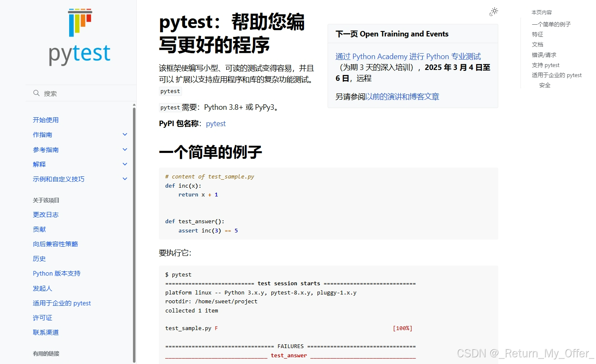596x364 pixels.
Task: Open the 以前的演讲和博客文章 link
Action: point(402,97)
